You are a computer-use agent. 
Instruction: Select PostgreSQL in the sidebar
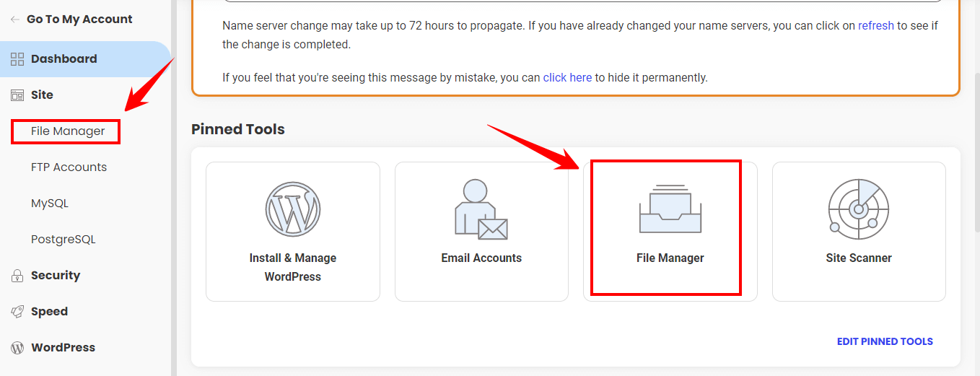[64, 240]
